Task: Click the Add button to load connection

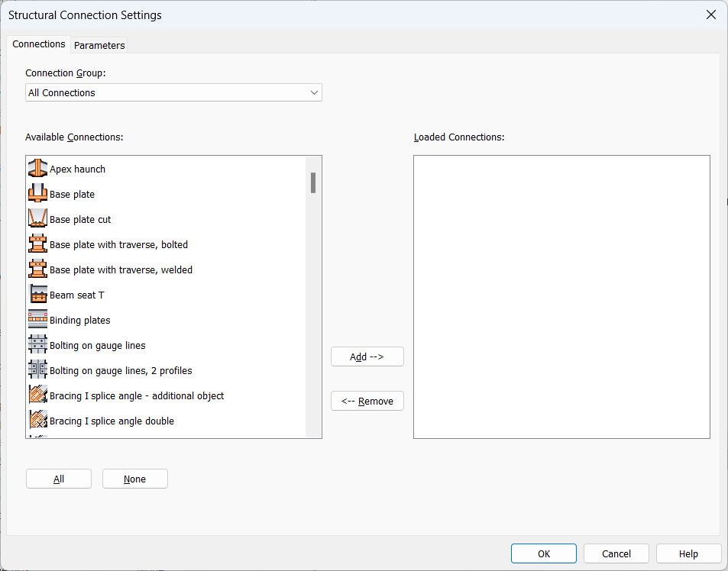Action: coord(367,356)
